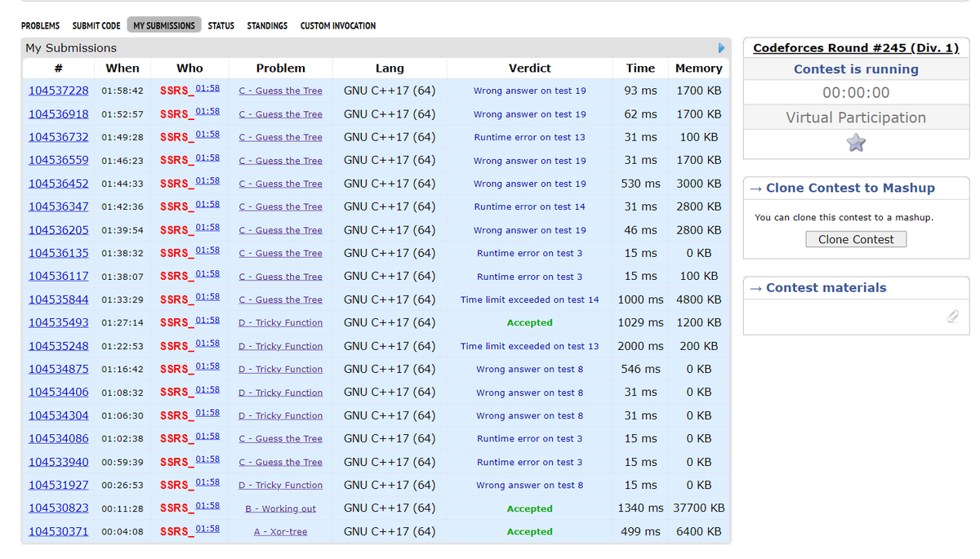Image resolution: width=980 pixels, height=559 pixels.
Task: Open submission 104536205
Action: point(59,230)
